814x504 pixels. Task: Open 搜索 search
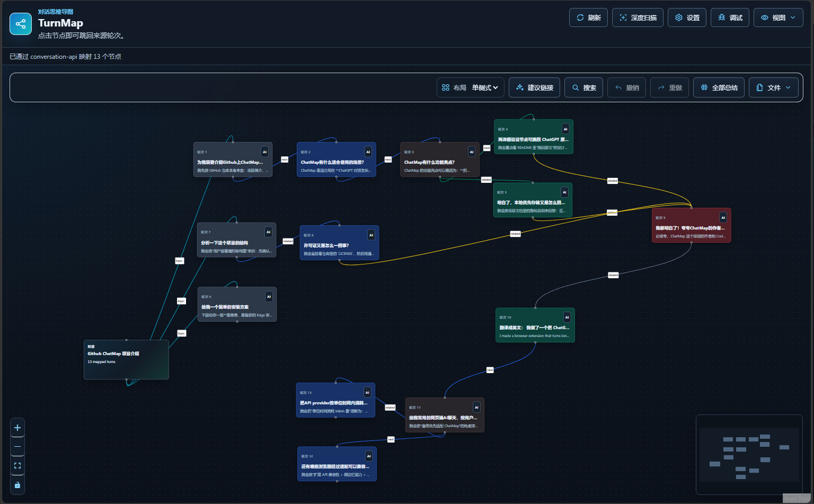(x=583, y=87)
